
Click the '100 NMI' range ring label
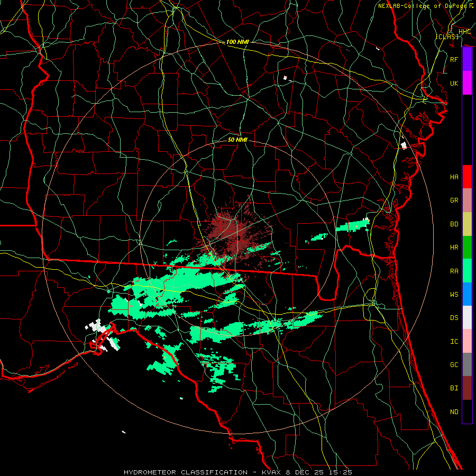click(237, 42)
